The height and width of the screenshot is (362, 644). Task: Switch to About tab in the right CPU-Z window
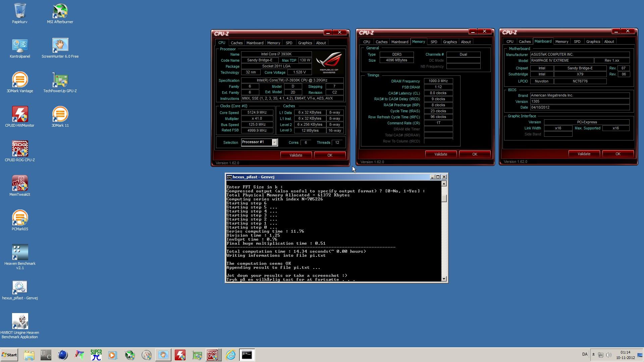coord(609,42)
